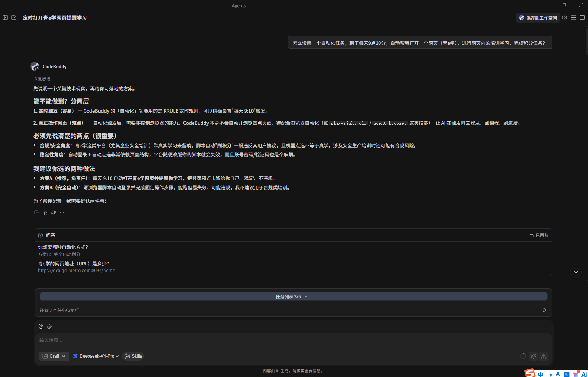This screenshot has width=588, height=377.
Task: Expand the 任务列表 3/5 bar
Action: pos(294,296)
